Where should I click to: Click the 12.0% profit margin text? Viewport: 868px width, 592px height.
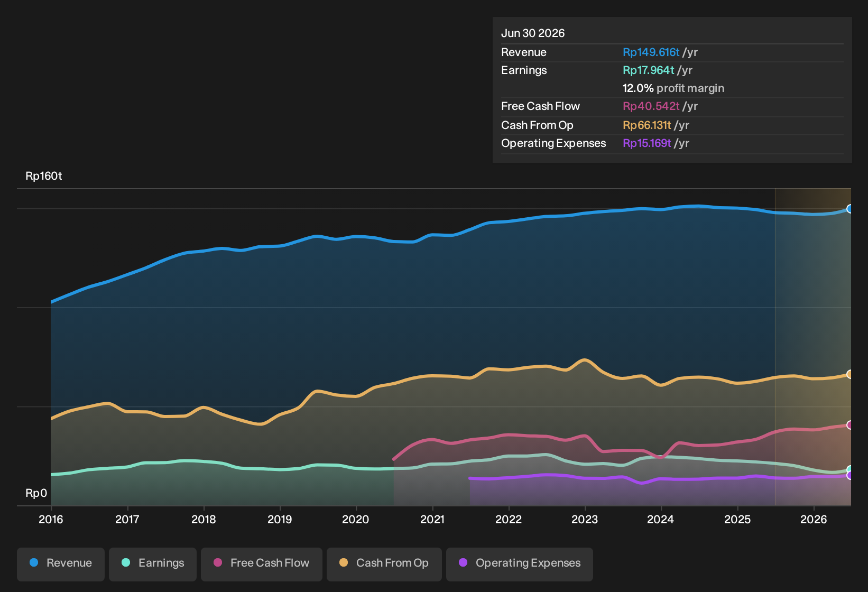(x=673, y=88)
